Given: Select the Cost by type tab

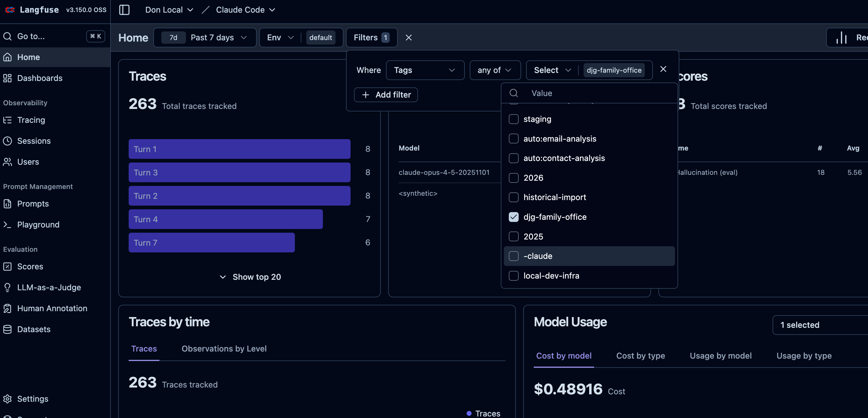Looking at the screenshot, I should [640, 356].
